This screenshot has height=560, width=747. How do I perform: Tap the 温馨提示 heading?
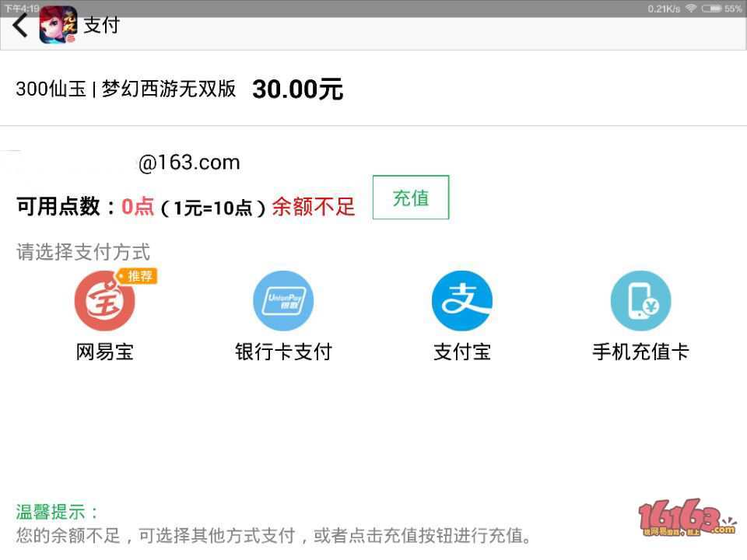pyautogui.click(x=57, y=512)
